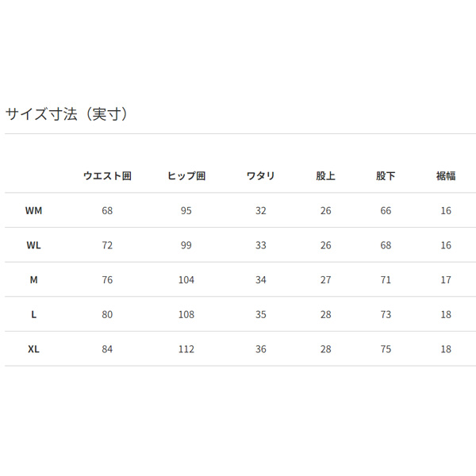Select the 股下 column header
The width and height of the screenshot is (476, 476).
(386, 176)
